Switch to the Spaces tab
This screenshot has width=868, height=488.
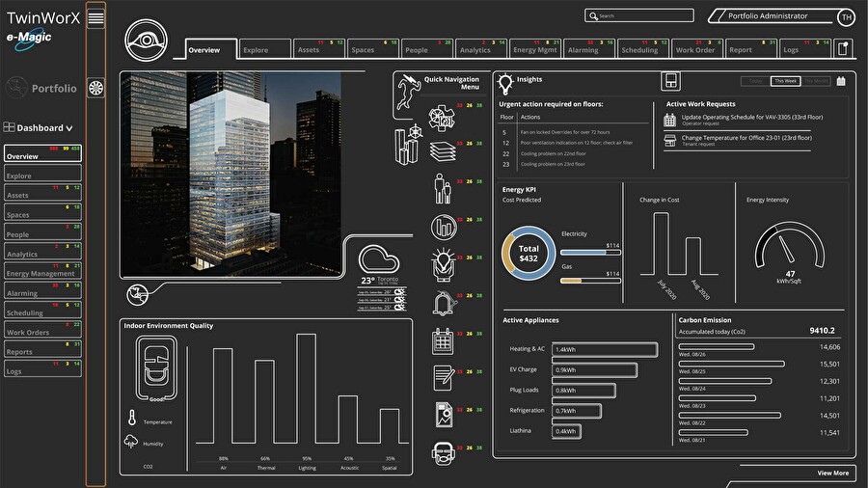(373, 48)
